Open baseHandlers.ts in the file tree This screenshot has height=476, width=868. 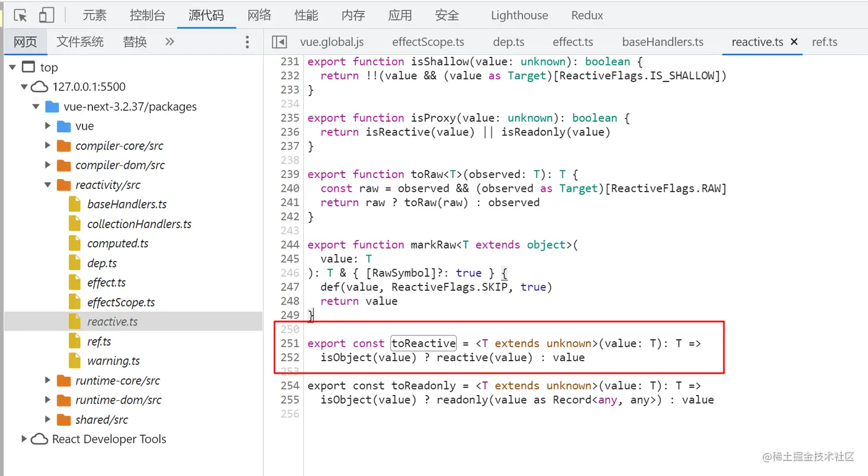pos(126,204)
